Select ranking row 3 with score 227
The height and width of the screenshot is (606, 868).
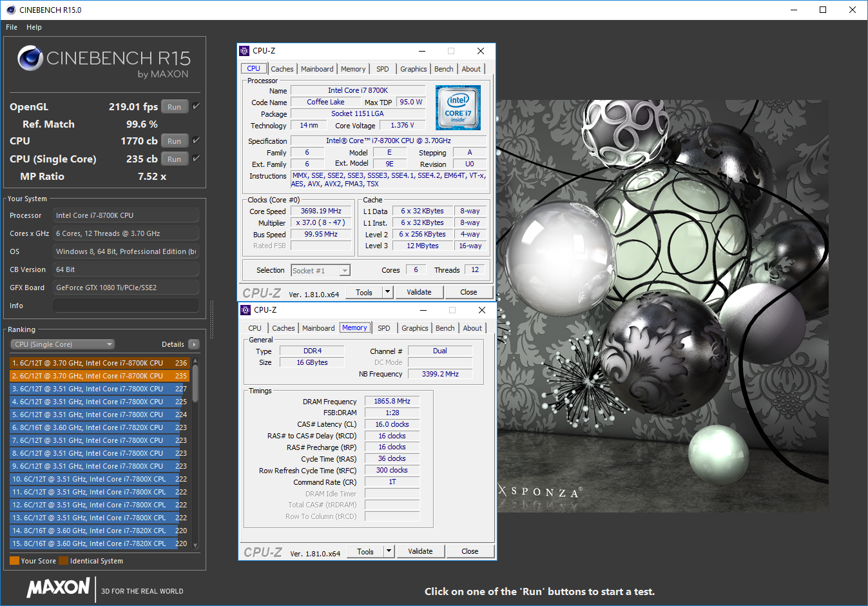pos(100,389)
